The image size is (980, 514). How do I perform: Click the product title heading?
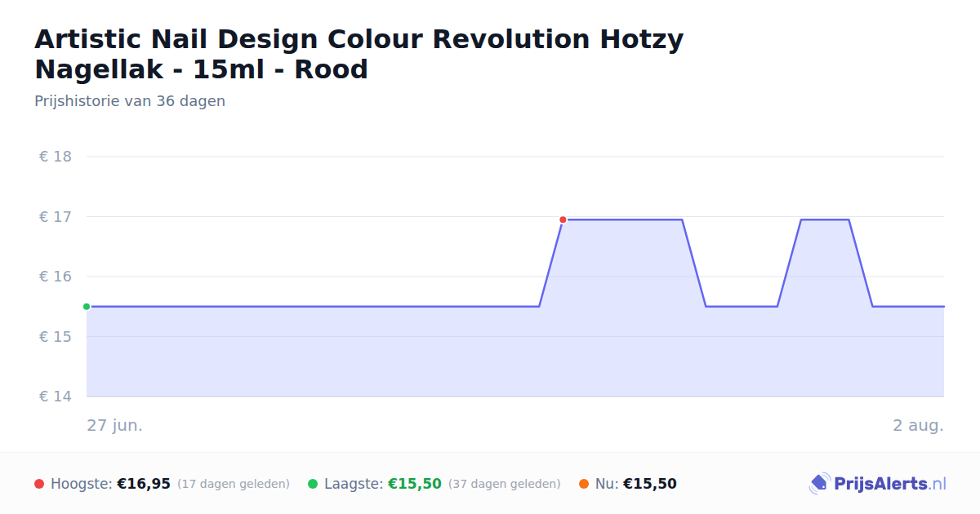coord(359,54)
